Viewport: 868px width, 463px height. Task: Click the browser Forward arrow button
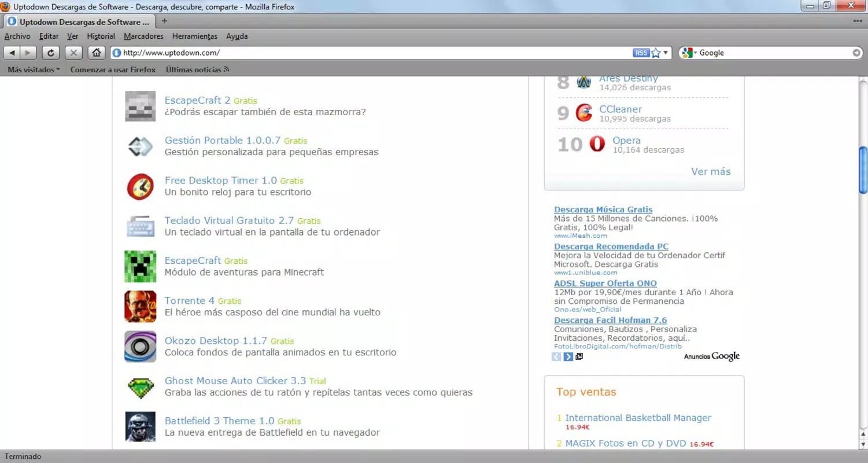pos(29,53)
